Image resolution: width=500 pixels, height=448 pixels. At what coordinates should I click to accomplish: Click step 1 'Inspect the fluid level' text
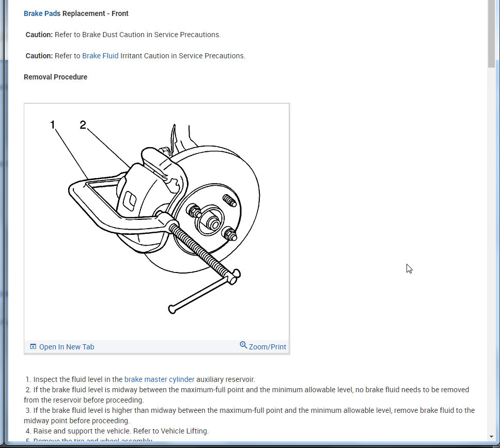(x=140, y=379)
